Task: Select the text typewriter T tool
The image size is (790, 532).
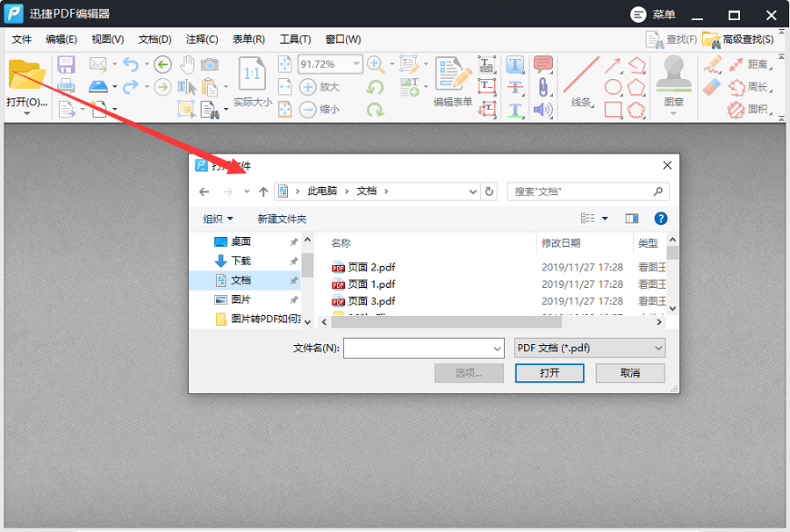Action: coord(515,64)
